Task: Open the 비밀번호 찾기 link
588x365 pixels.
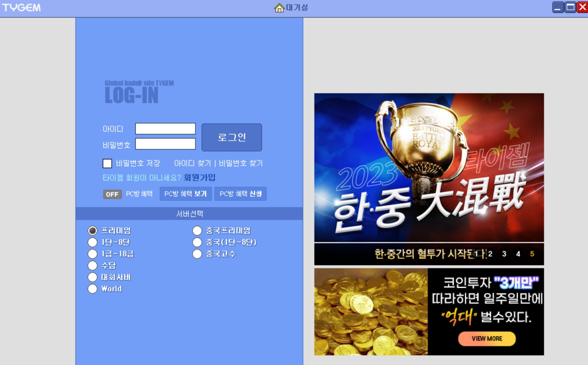Action: (x=241, y=163)
